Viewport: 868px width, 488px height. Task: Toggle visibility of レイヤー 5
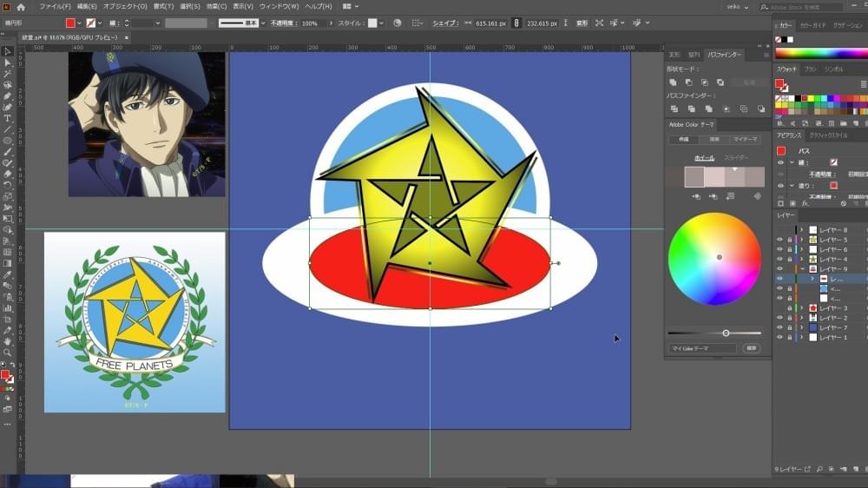[x=780, y=240]
